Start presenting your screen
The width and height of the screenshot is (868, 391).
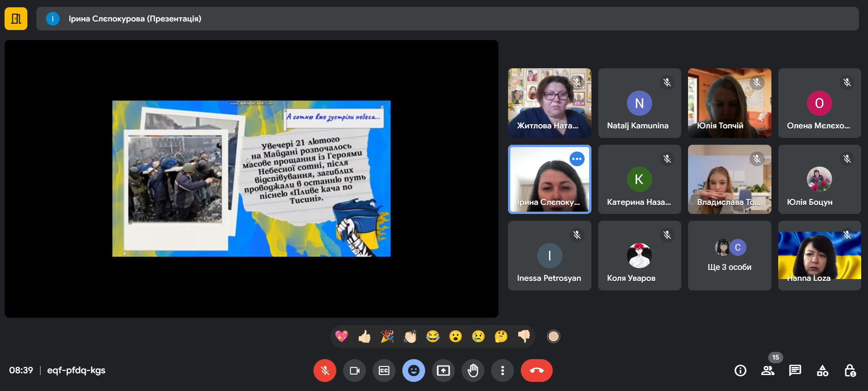point(443,371)
